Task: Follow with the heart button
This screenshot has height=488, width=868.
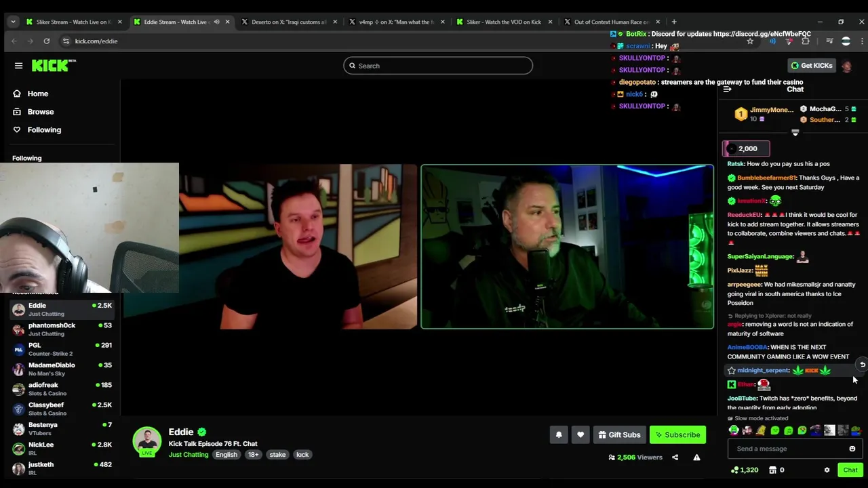Action: point(580,435)
